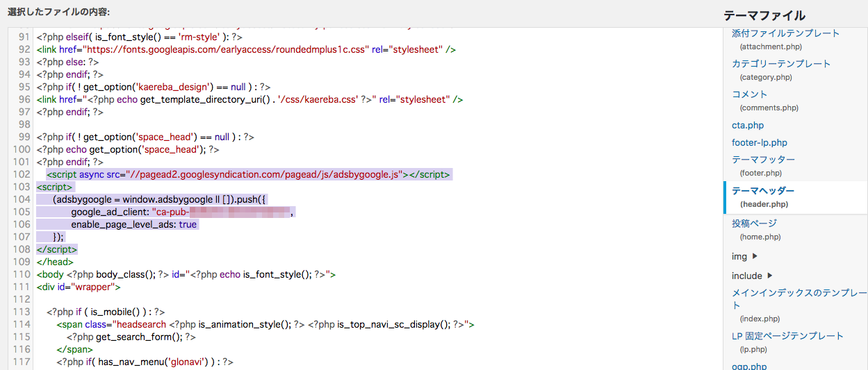This screenshot has width=868, height=370.
Task: Click inside line 102 adsbygoogle script tag
Action: [x=249, y=174]
